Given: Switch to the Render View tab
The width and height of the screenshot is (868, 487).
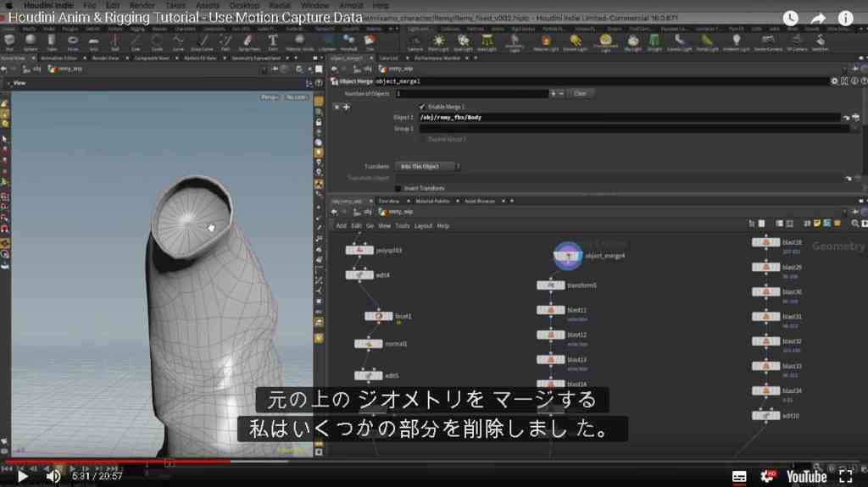Looking at the screenshot, I should tap(105, 58).
